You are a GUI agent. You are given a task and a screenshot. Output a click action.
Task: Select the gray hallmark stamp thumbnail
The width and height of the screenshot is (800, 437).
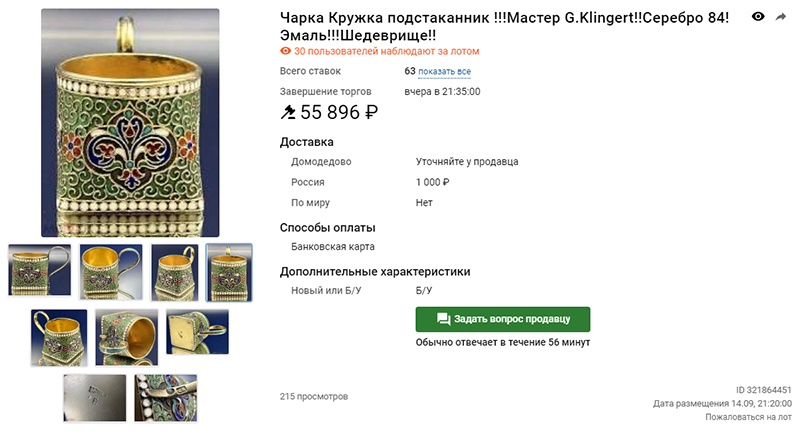pyautogui.click(x=95, y=398)
